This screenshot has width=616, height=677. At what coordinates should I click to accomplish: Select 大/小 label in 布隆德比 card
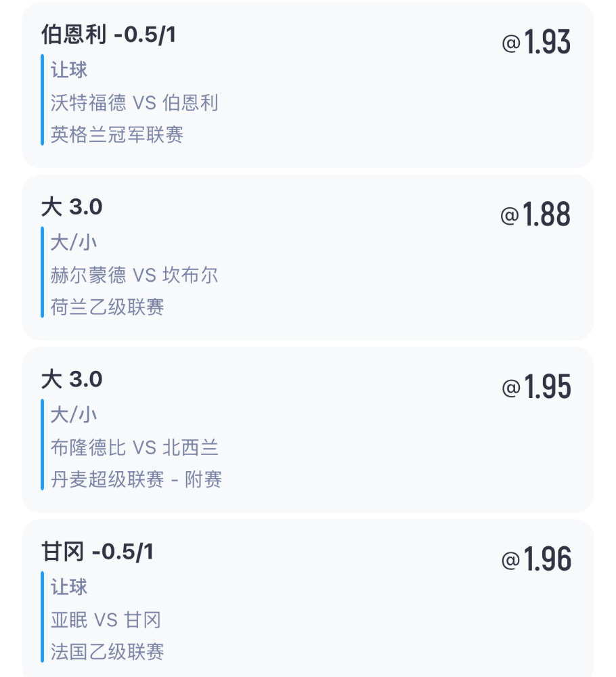[x=73, y=414]
